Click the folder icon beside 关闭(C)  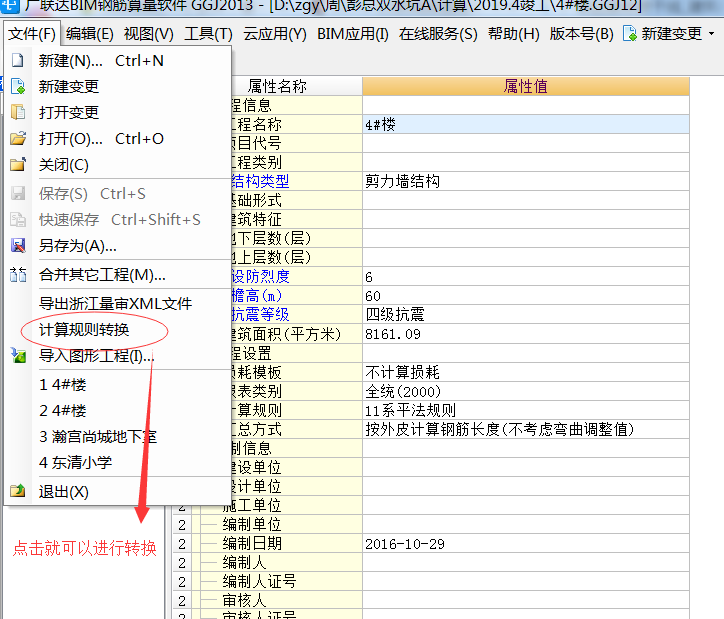[x=18, y=164]
